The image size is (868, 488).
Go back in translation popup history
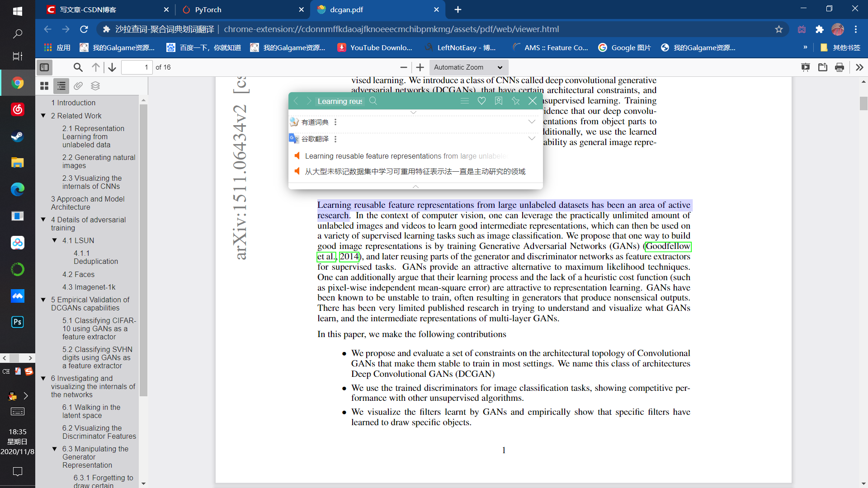pyautogui.click(x=296, y=101)
